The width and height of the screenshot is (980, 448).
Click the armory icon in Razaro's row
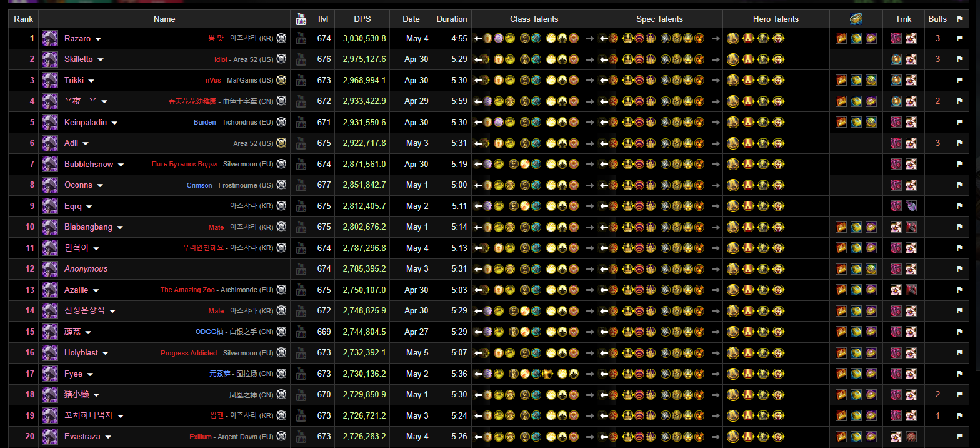point(282,38)
